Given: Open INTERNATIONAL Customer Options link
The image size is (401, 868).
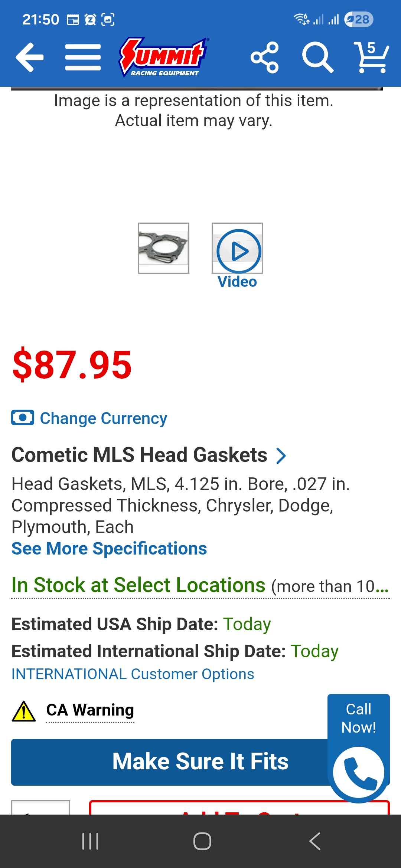Looking at the screenshot, I should point(133,674).
